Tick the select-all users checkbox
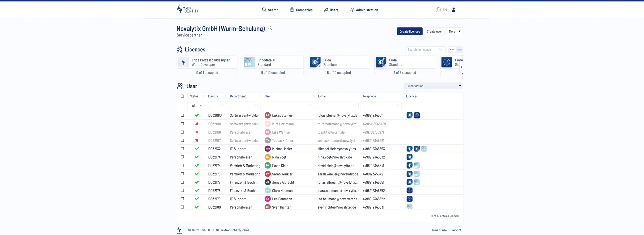Screen dimensions: 644x235 (182, 96)
